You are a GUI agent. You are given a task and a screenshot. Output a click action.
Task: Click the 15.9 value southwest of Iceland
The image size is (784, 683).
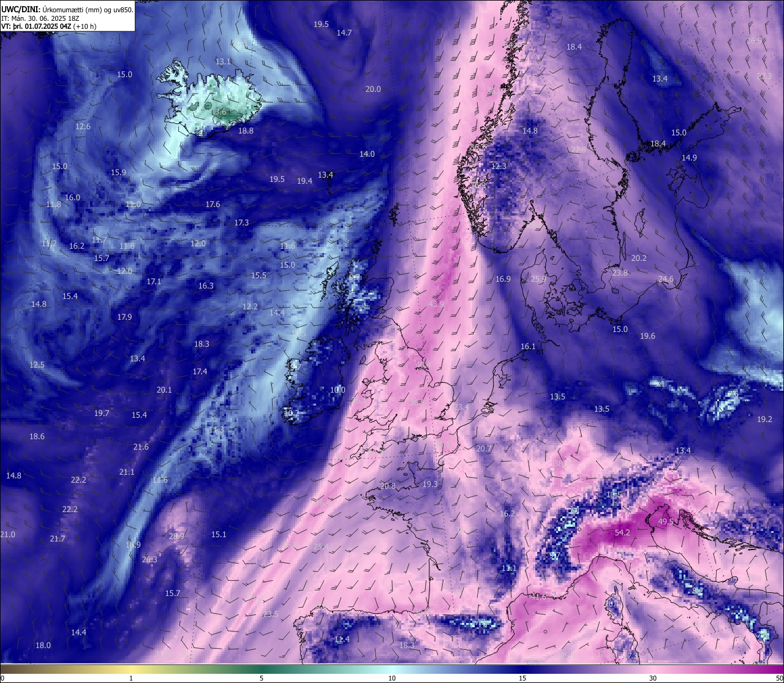point(118,172)
